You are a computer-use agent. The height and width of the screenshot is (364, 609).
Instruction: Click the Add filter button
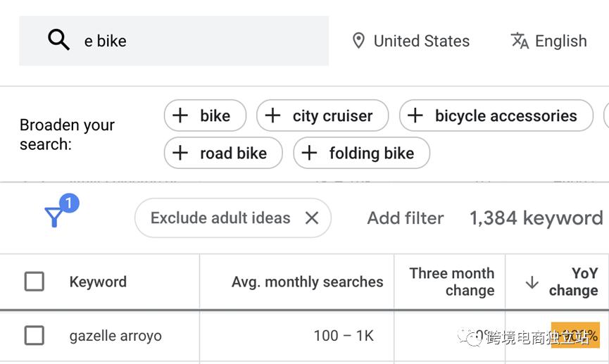pos(405,218)
